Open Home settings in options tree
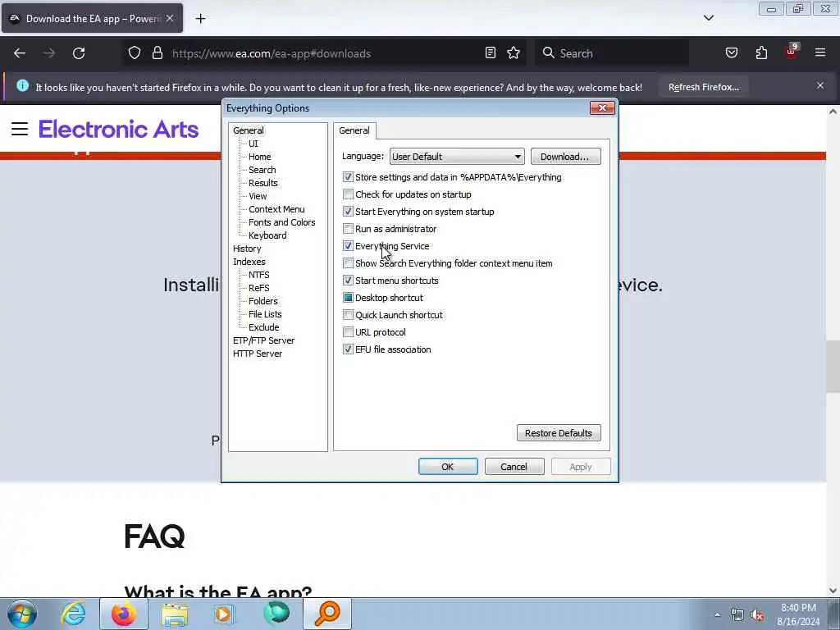This screenshot has width=840, height=630. [x=260, y=157]
